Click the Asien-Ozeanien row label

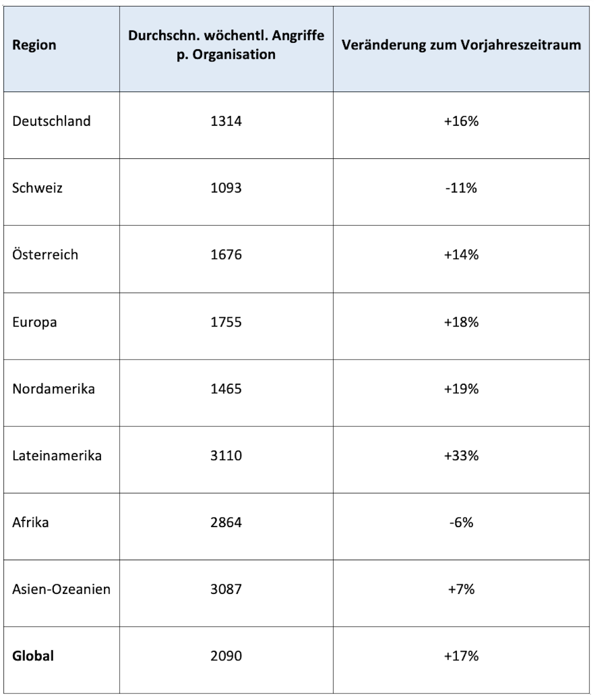[x=61, y=589]
